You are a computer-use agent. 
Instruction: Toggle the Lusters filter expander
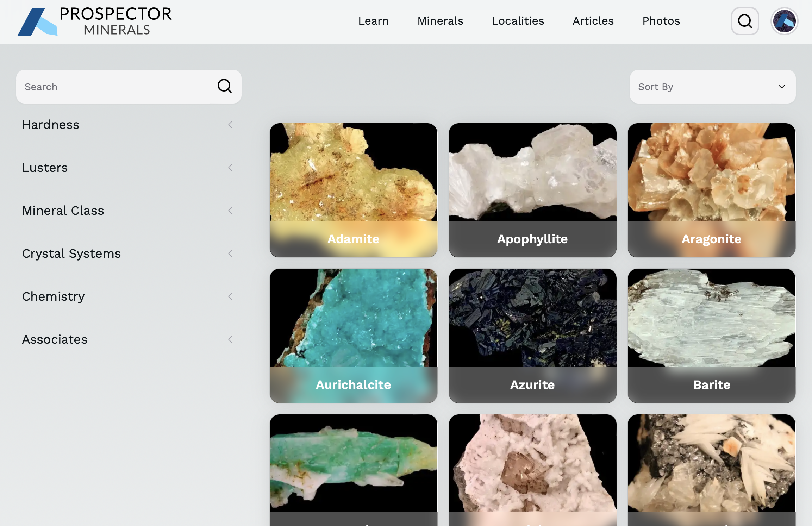[127, 167]
